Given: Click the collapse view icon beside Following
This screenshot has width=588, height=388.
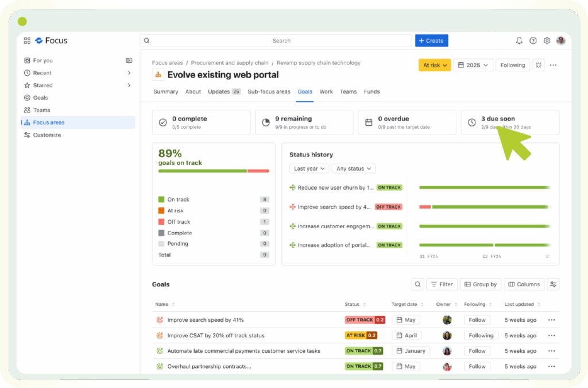Looking at the screenshot, I should click(x=539, y=65).
